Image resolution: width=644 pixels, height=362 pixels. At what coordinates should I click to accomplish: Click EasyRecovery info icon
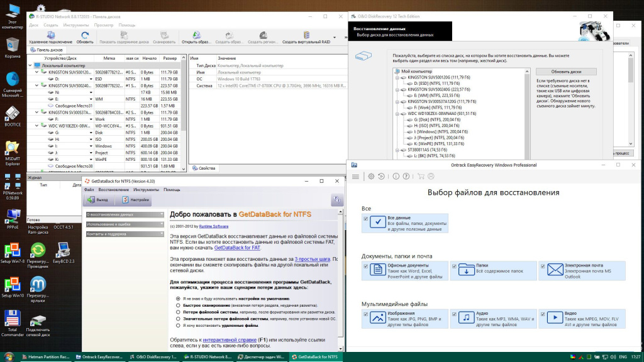tap(396, 177)
